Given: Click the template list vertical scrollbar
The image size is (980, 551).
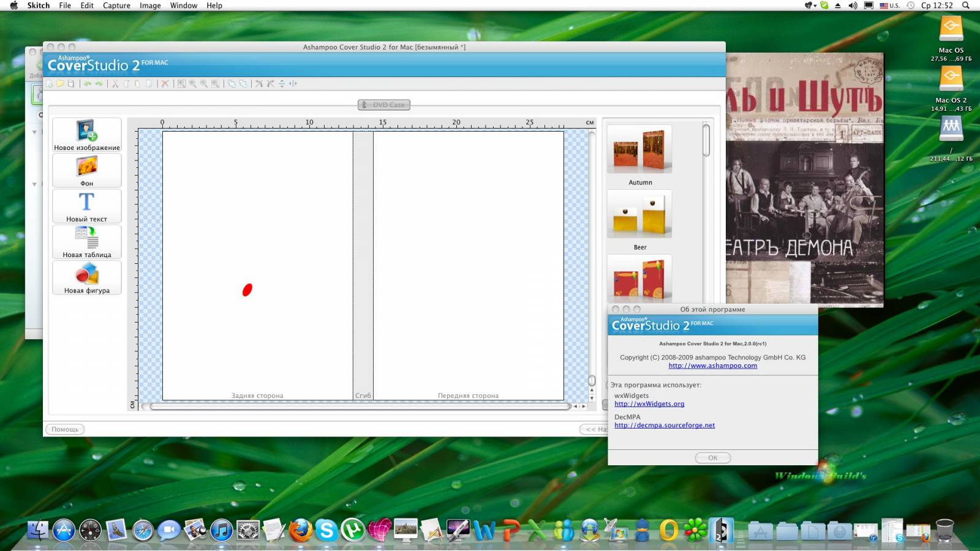Looking at the screenshot, I should click(x=706, y=140).
